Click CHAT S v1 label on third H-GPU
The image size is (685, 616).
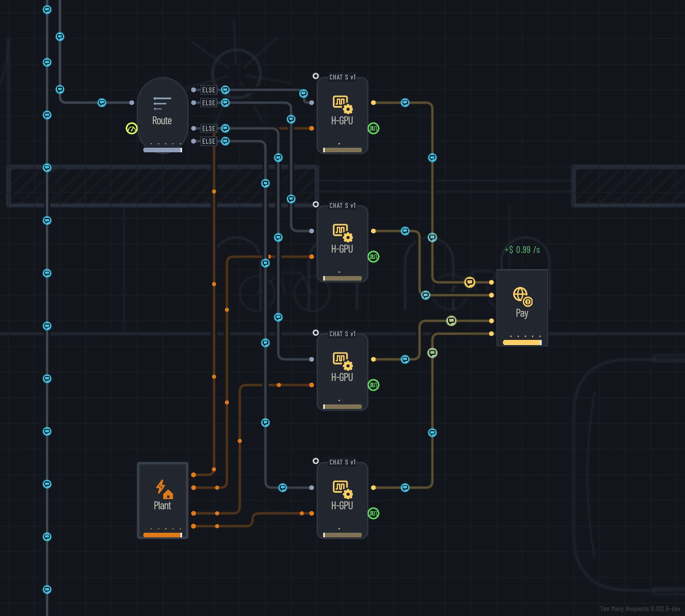[342, 334]
